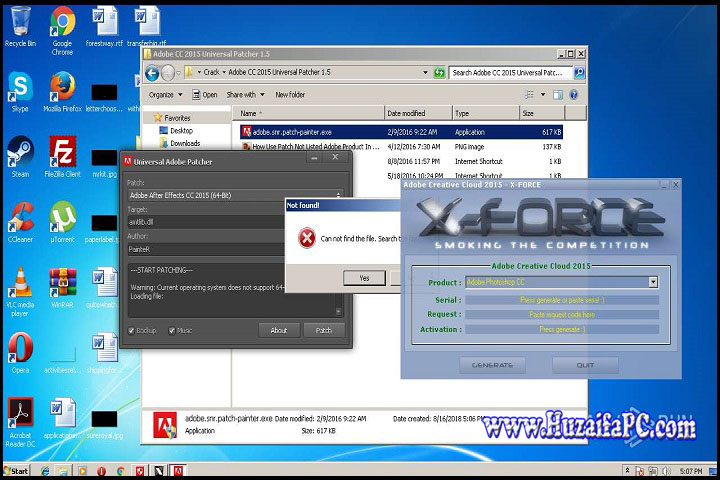720x480 pixels.
Task: Launch FileZilla Client from the desktop
Action: pos(62,157)
